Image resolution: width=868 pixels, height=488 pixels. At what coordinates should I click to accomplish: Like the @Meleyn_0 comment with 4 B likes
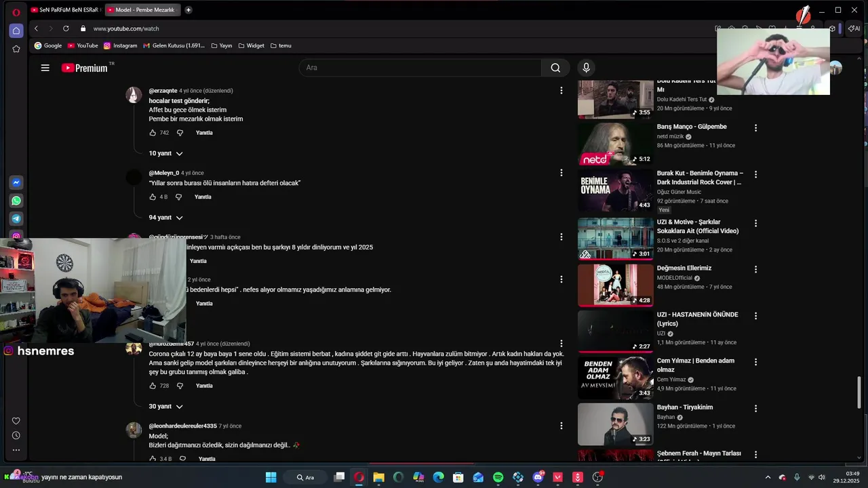point(153,197)
